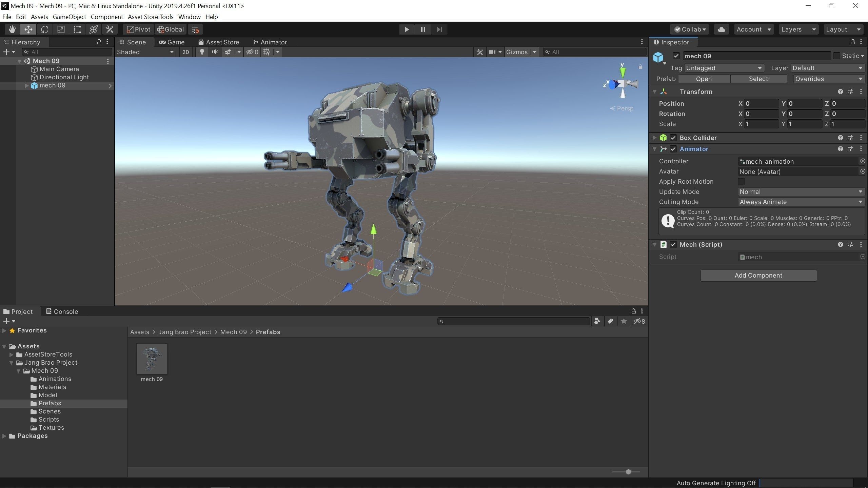This screenshot has width=868, height=488.
Task: Switch to the Game tab
Action: pos(172,42)
